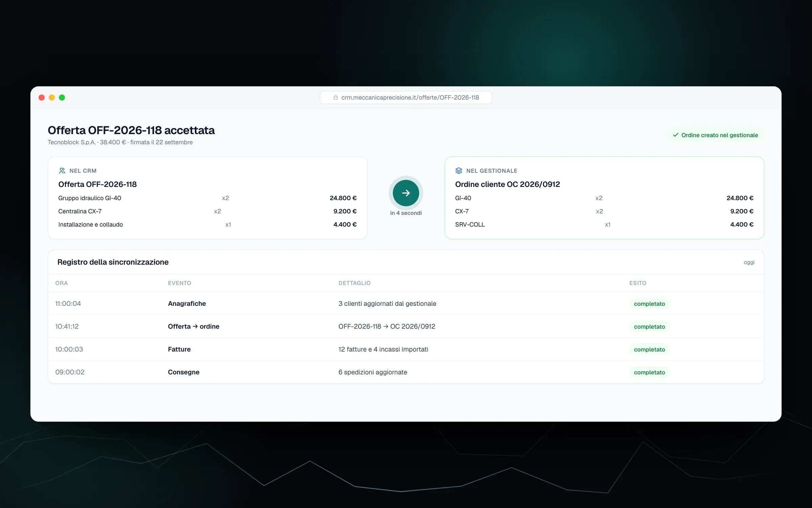Click the CRM people icon
Viewport: 812px width, 508px height.
click(x=62, y=171)
